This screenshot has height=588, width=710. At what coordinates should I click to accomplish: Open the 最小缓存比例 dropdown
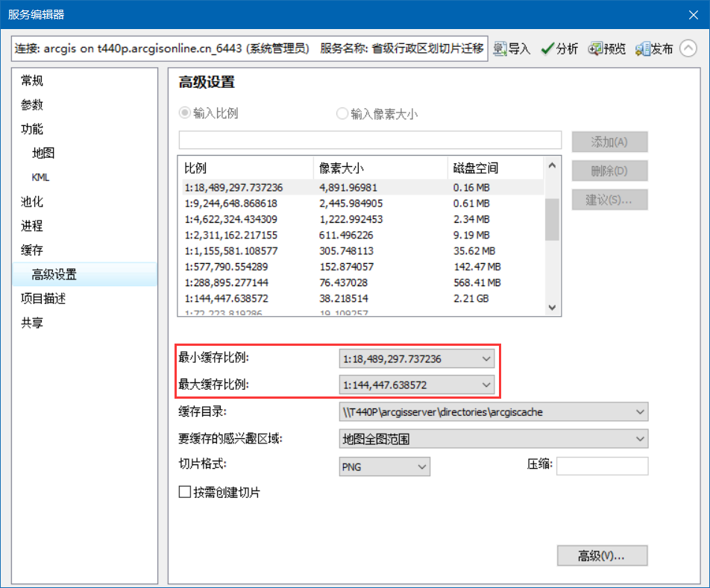point(417,358)
